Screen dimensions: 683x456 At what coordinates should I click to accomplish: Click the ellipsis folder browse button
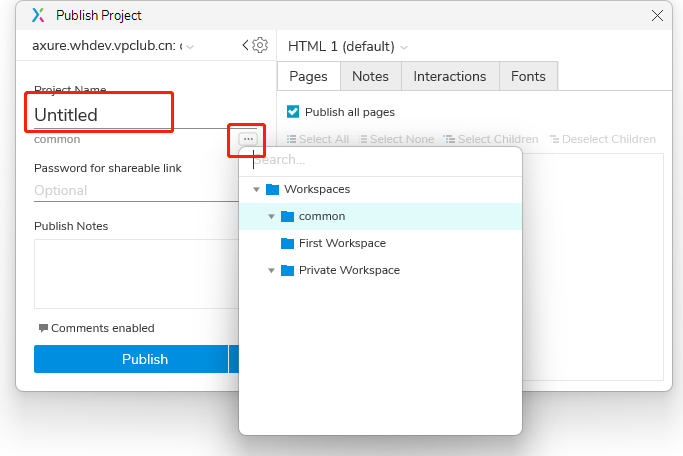[x=248, y=139]
